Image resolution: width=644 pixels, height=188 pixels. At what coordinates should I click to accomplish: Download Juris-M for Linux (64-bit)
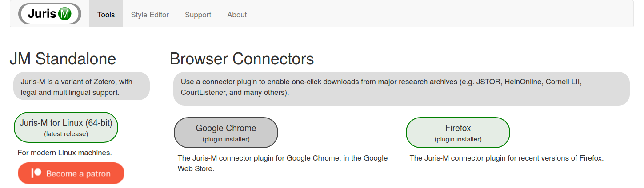pyautogui.click(x=66, y=127)
